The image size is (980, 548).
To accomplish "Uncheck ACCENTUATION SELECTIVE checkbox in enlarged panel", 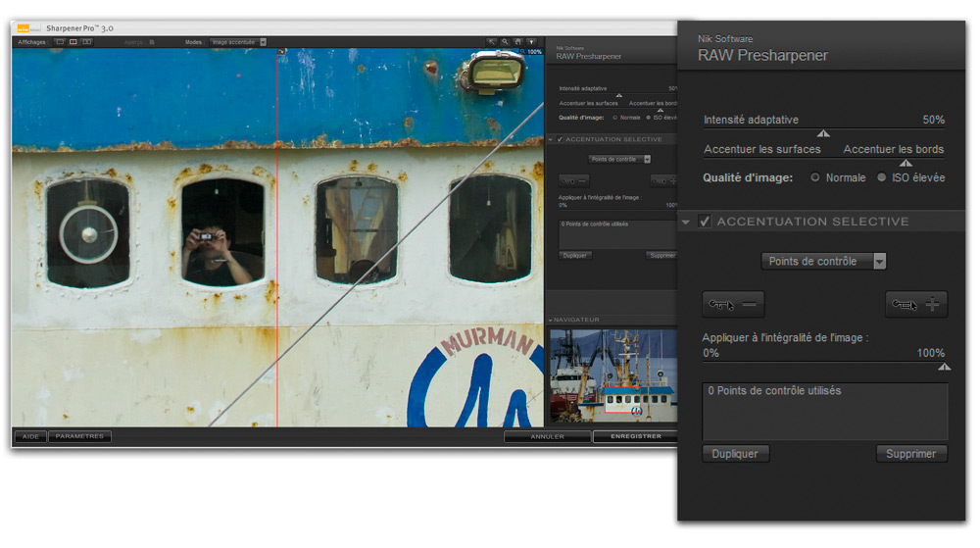I will click(705, 222).
